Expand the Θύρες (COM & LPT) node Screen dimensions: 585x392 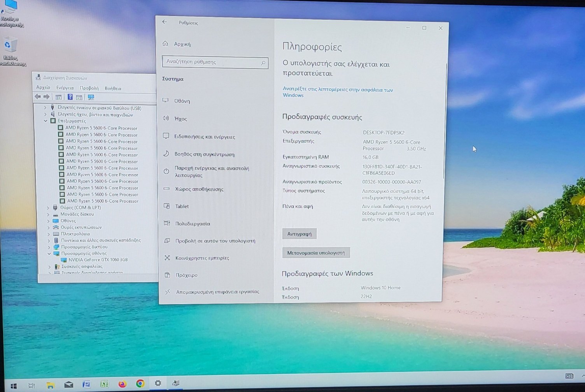(x=48, y=208)
